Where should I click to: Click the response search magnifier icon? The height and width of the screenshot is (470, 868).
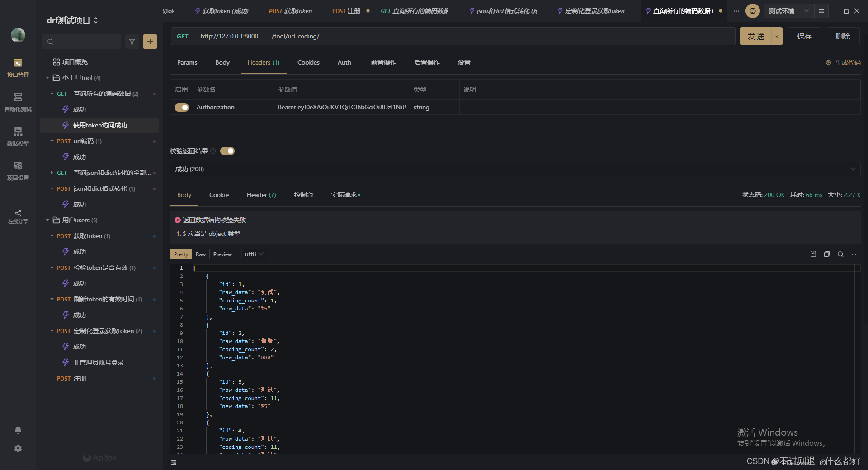pyautogui.click(x=840, y=254)
